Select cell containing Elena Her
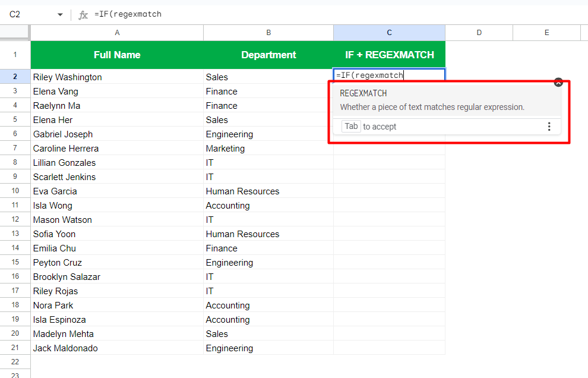This screenshot has width=588, height=378. click(x=117, y=119)
